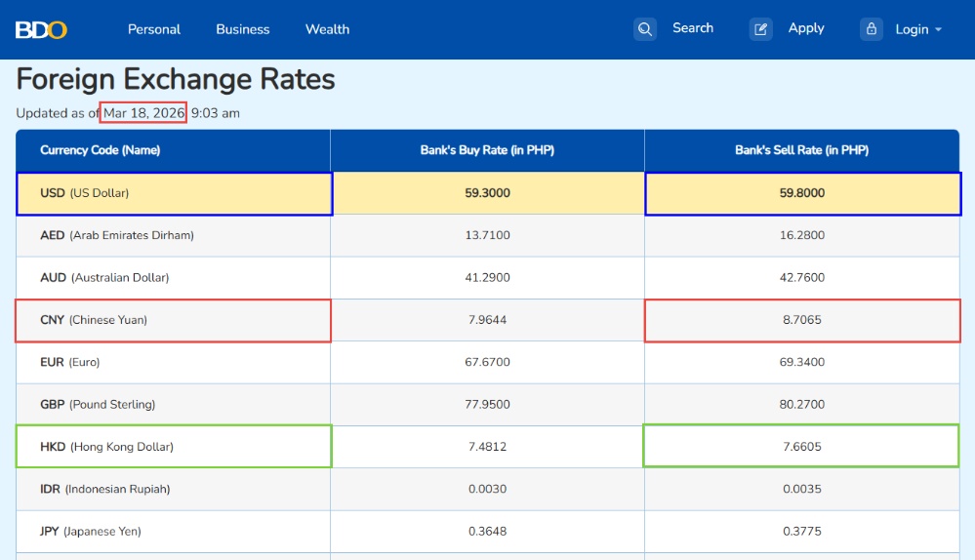Click the BDO logo

coord(41,29)
